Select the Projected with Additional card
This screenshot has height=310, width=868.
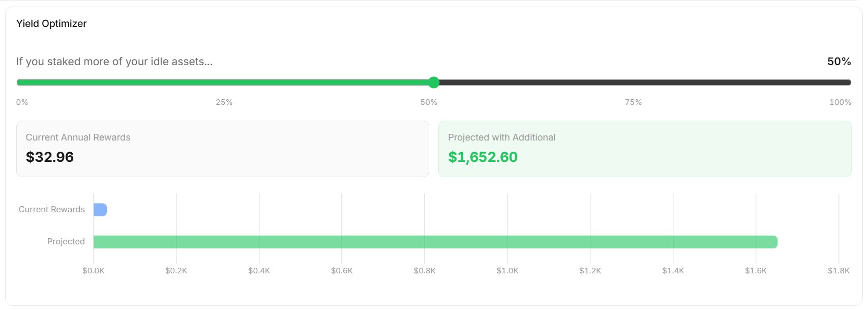pos(645,149)
